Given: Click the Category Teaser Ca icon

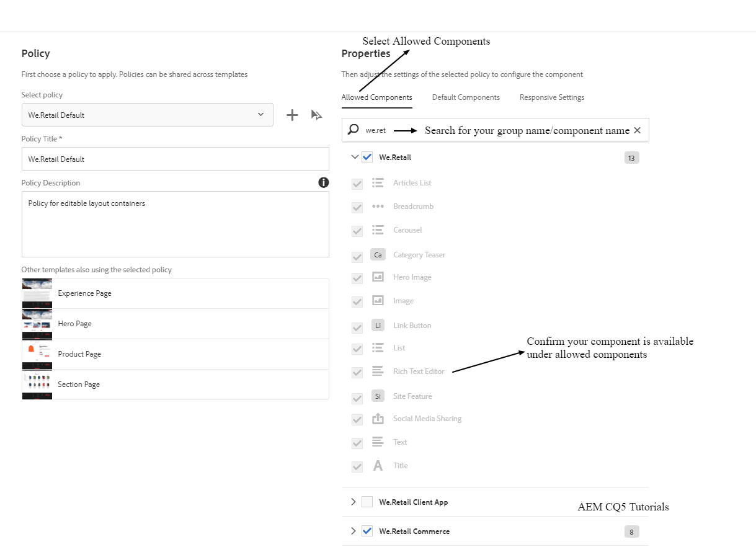Looking at the screenshot, I should point(378,255).
